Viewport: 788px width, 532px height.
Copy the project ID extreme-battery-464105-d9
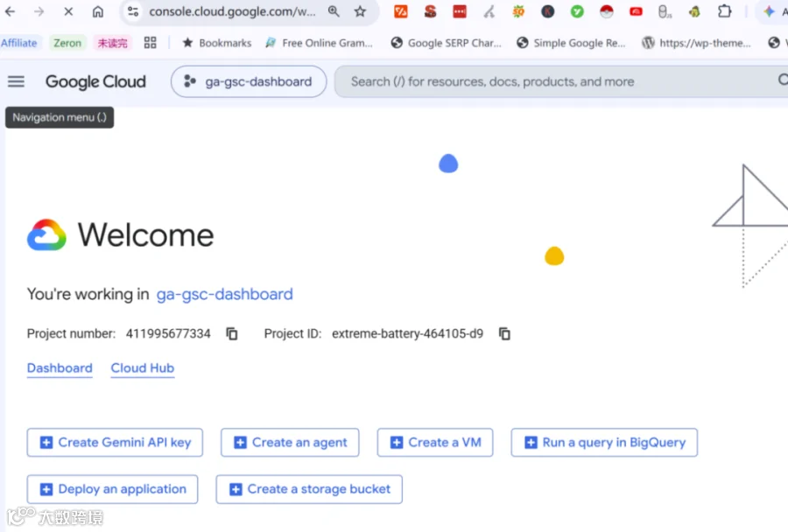click(x=504, y=333)
